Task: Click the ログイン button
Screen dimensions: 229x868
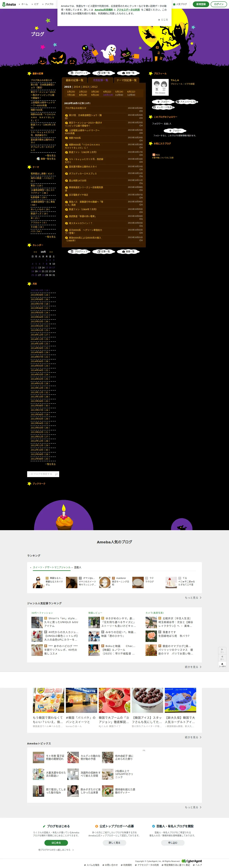Action: point(219,4)
